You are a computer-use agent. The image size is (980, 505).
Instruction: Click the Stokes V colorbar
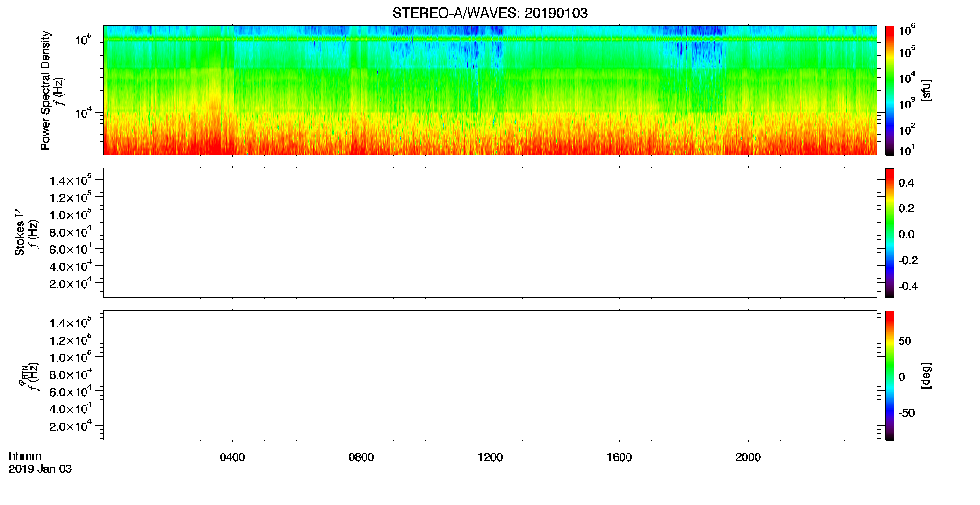click(x=890, y=233)
